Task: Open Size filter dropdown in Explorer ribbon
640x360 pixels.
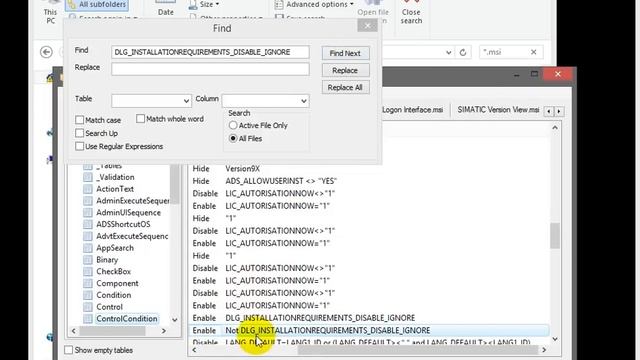Action: 204,4
